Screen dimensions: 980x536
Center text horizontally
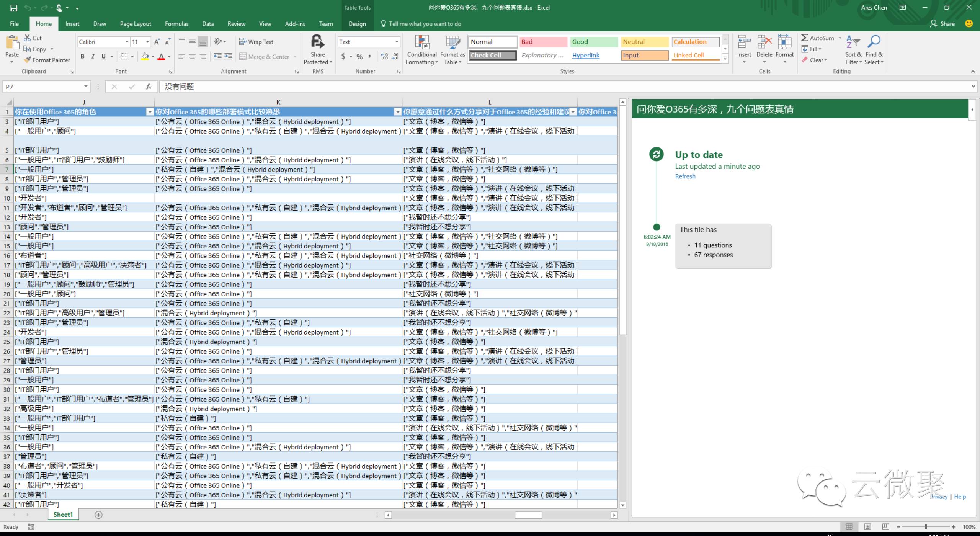tap(193, 57)
